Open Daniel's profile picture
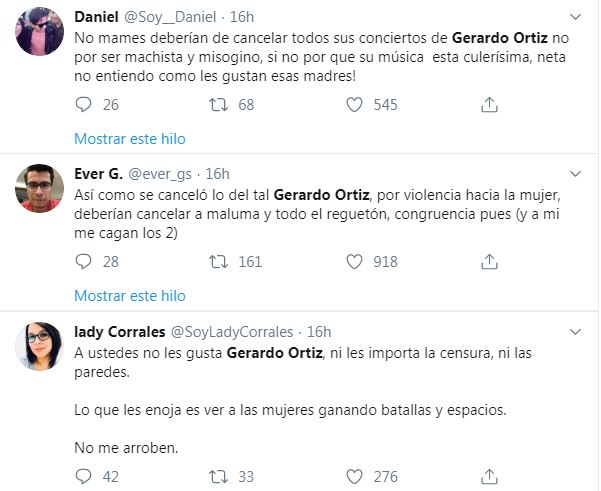The image size is (601, 491). 42,37
